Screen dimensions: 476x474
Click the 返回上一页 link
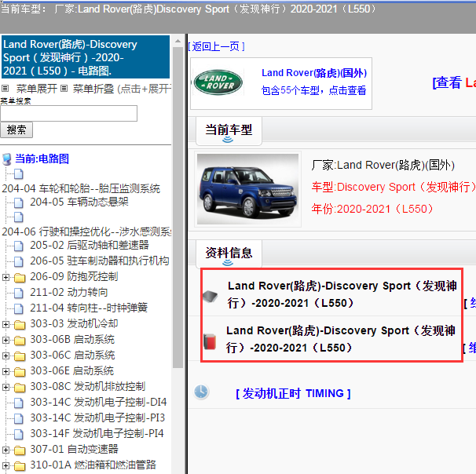coord(216,46)
